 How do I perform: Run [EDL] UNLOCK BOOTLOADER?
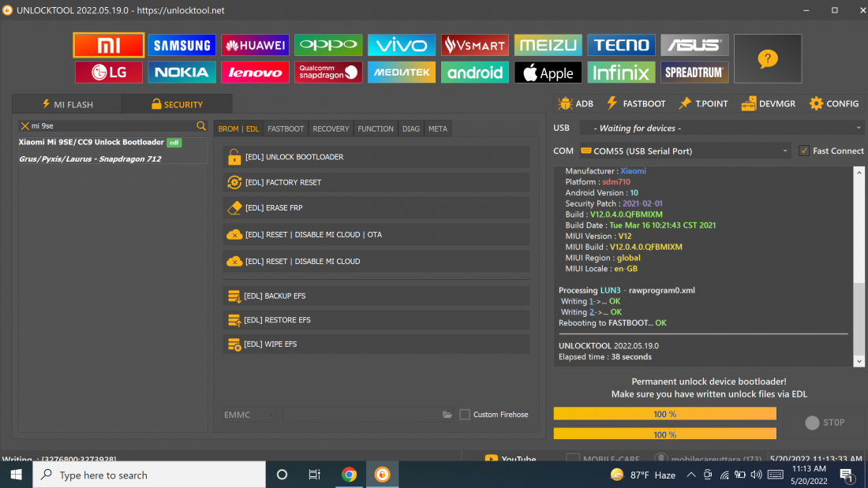tap(376, 157)
